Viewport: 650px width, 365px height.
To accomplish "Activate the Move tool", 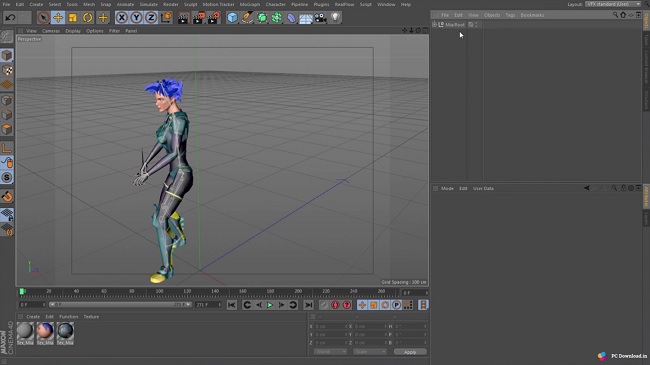I will (x=58, y=17).
